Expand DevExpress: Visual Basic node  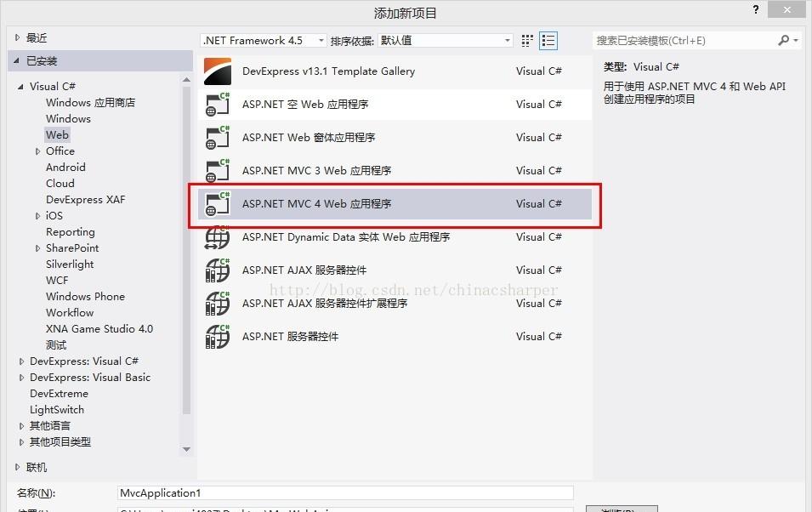pos(21,378)
